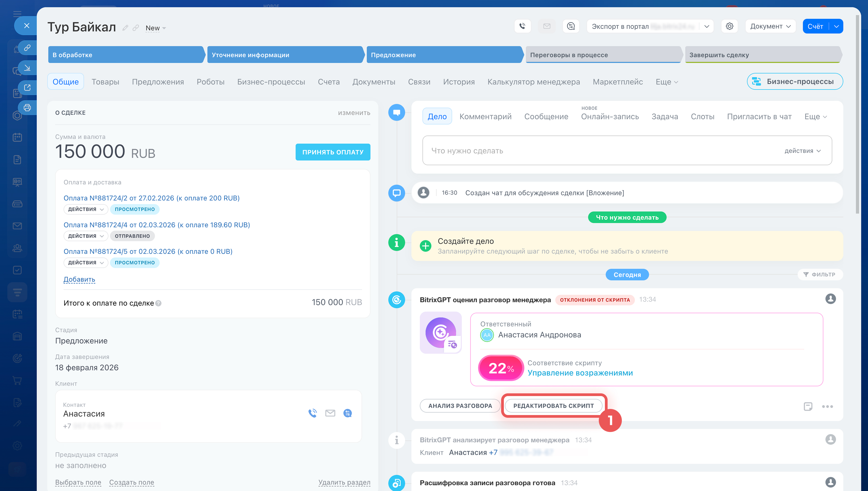Click the print icon on left side panel
868x491 pixels.
coord(27,108)
